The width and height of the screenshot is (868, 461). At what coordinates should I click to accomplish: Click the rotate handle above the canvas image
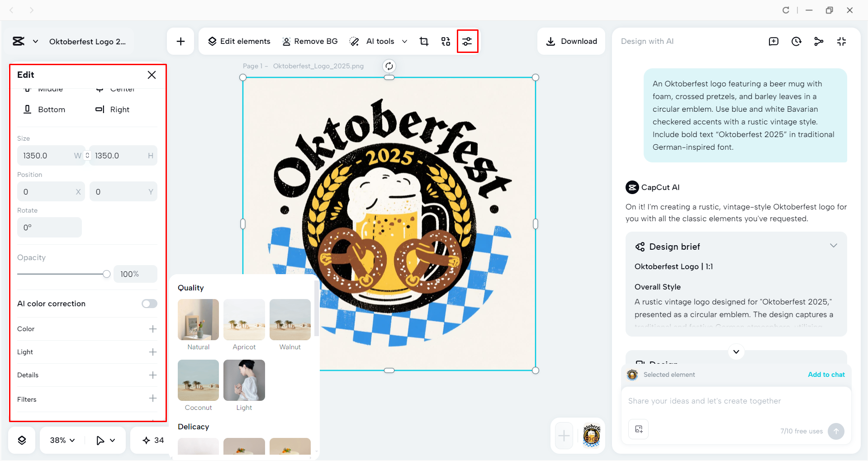(389, 66)
